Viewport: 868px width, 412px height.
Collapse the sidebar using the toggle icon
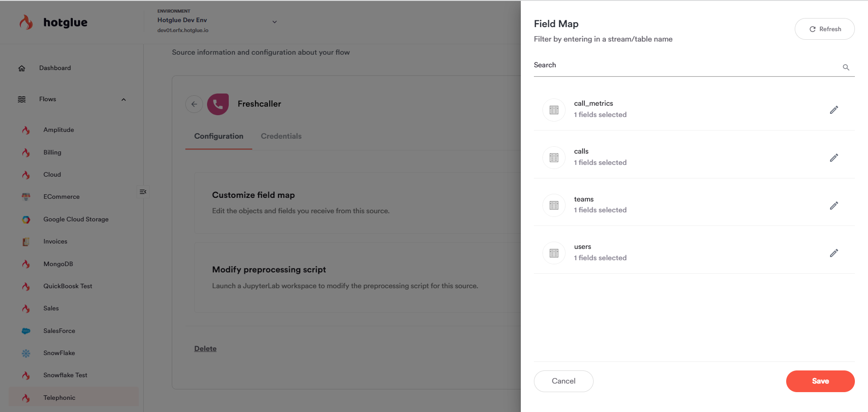point(143,192)
